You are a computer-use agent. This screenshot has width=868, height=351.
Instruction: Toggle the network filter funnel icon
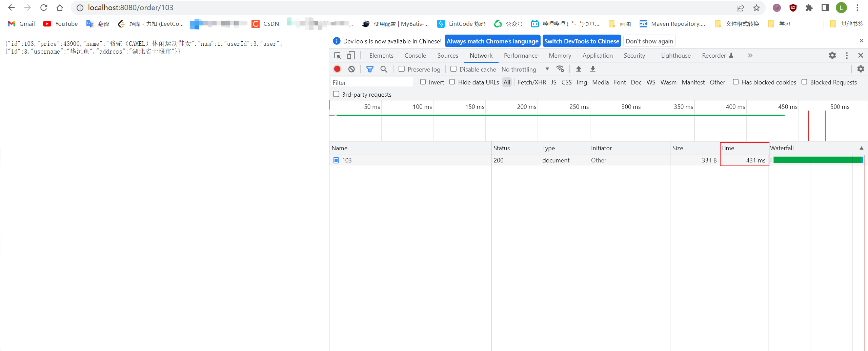pyautogui.click(x=370, y=69)
